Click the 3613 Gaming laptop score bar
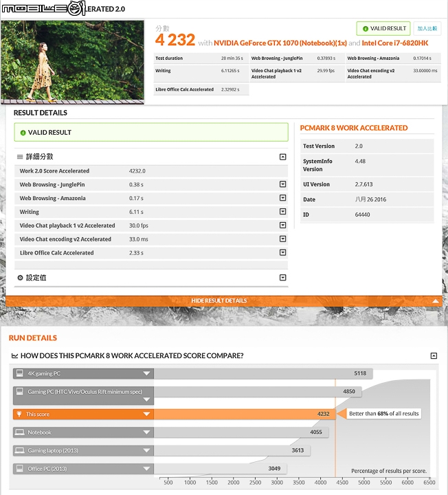Viewport: 448px width, 495px height. pos(232,450)
